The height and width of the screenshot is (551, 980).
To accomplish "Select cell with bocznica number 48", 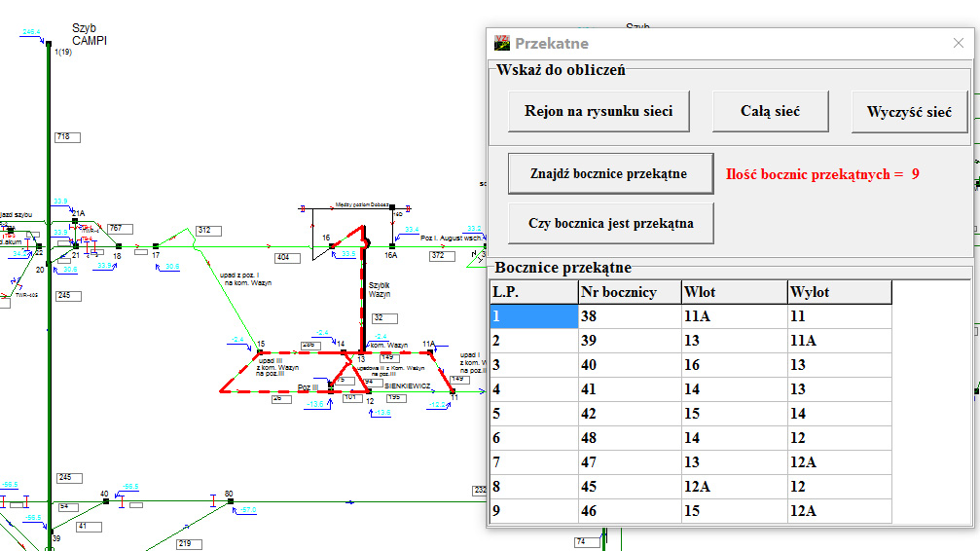I will (630, 438).
